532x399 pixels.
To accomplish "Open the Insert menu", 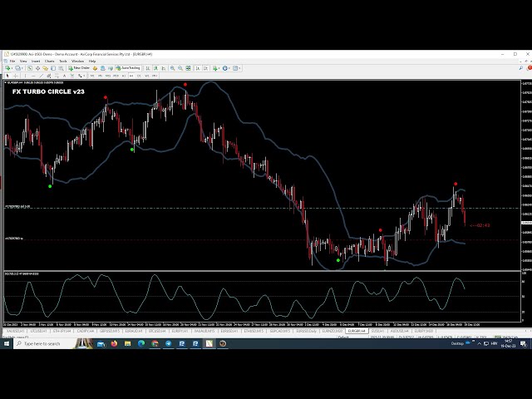I will pos(36,61).
